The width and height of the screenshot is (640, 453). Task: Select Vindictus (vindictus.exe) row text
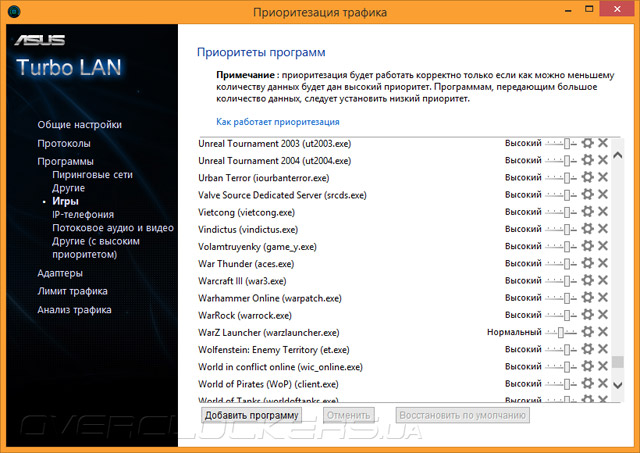248,229
